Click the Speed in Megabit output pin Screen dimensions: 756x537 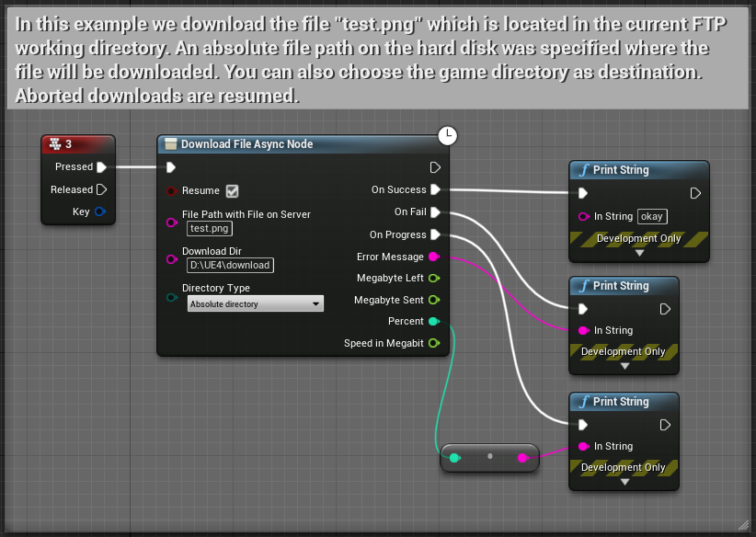[434, 343]
